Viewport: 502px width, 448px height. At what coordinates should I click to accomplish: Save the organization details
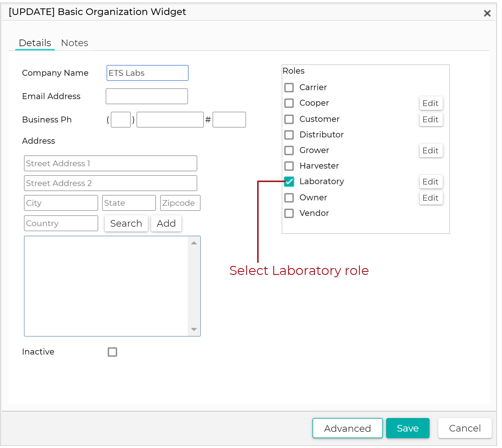click(x=408, y=428)
